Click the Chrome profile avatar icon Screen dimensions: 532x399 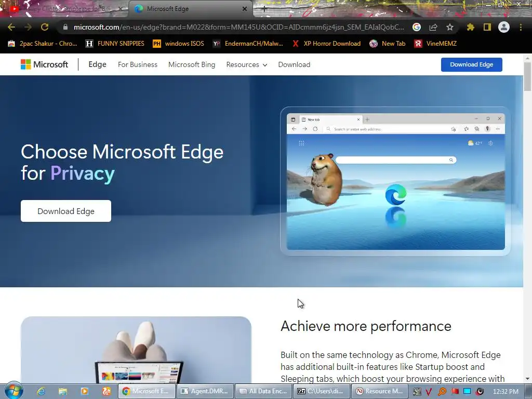pos(504,27)
